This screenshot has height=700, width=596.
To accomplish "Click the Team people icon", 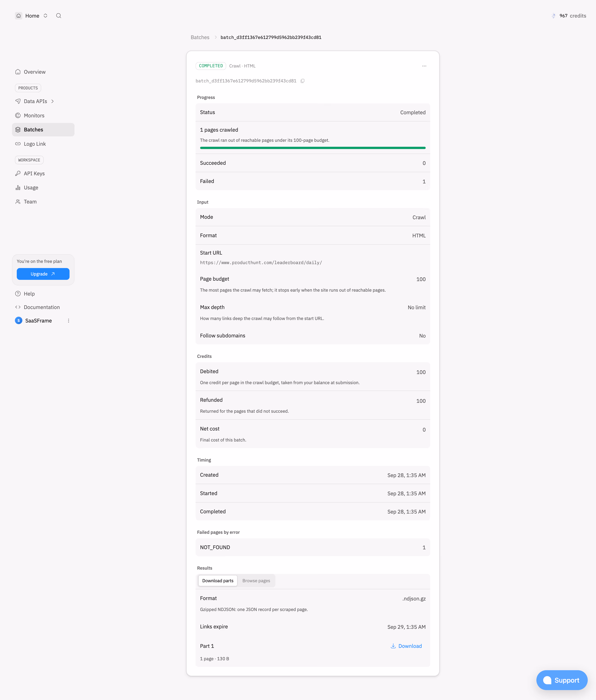I will point(18,202).
